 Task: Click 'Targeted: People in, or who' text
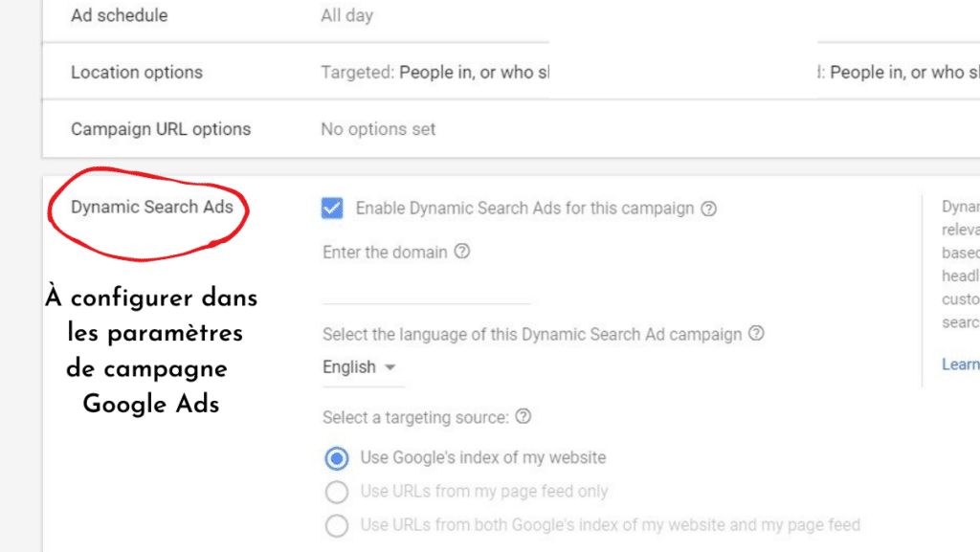click(435, 73)
